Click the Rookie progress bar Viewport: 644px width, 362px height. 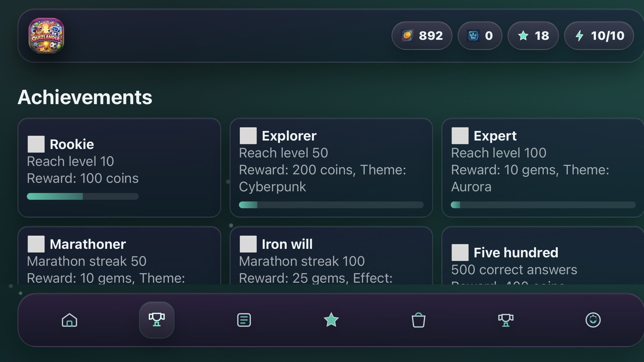82,197
